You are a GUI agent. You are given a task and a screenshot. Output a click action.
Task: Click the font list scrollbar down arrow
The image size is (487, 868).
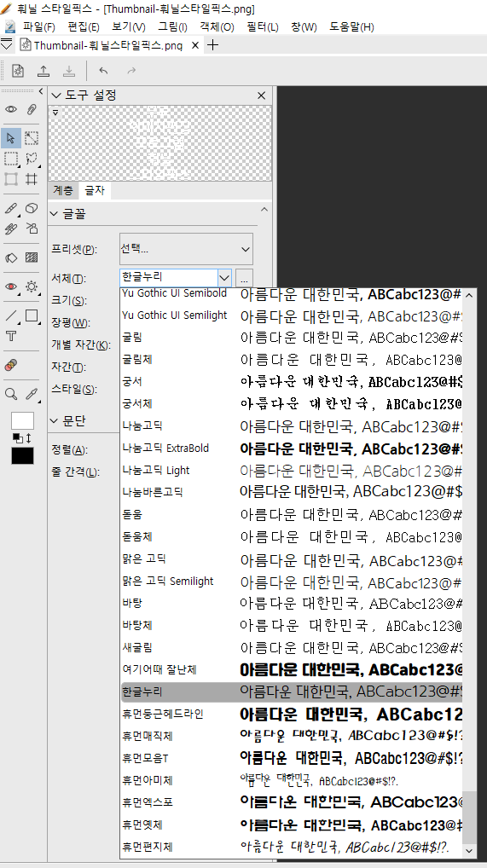(x=469, y=850)
